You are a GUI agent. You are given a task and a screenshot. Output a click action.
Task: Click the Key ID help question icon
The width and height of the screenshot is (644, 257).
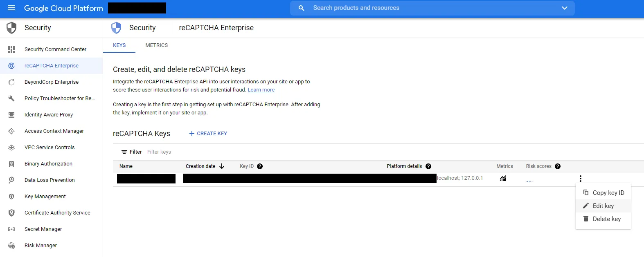point(260,166)
